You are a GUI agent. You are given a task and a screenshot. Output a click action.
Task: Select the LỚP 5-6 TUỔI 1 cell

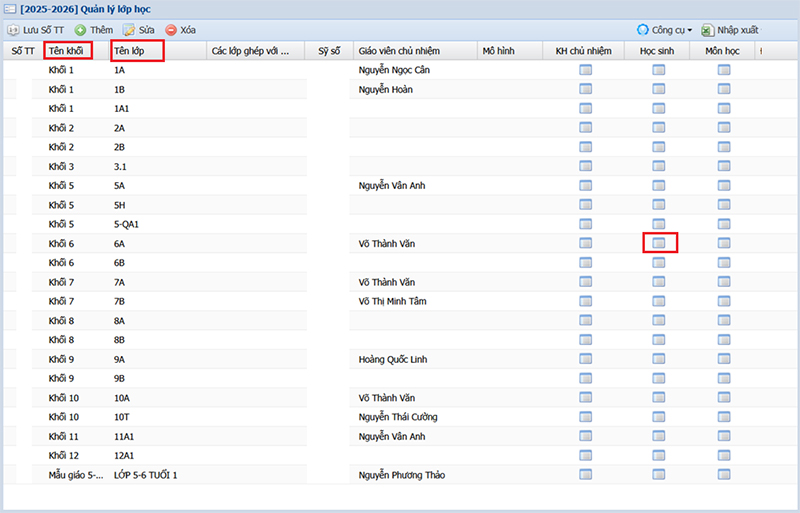pyautogui.click(x=145, y=475)
